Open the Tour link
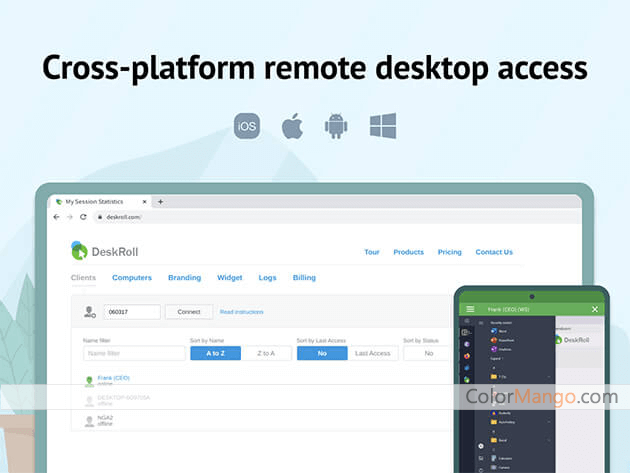Image resolution: width=630 pixels, height=473 pixels. click(372, 252)
